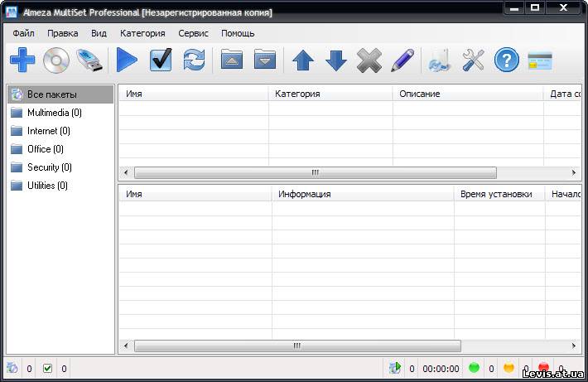The image size is (588, 382).
Task: Start installation with the blue play arrow
Action: 127,60
